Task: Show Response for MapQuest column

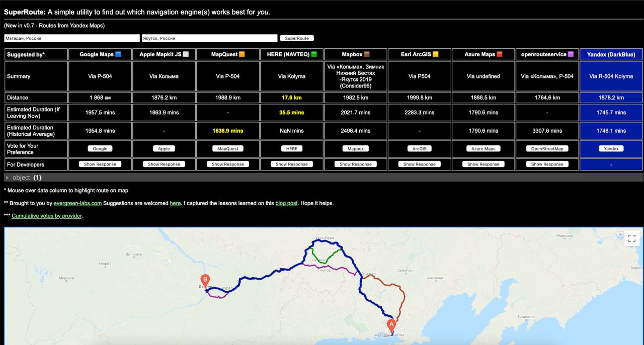Action: (227, 164)
